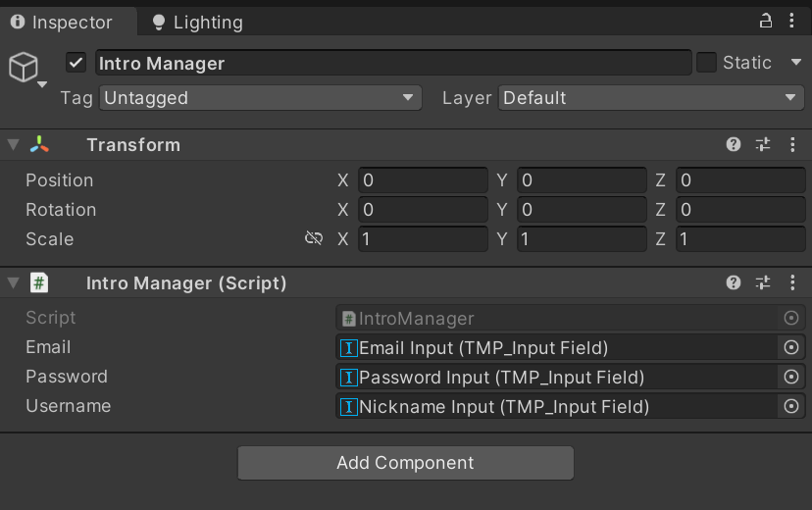Click the Position Z field
This screenshot has height=510, width=812.
[740, 179]
